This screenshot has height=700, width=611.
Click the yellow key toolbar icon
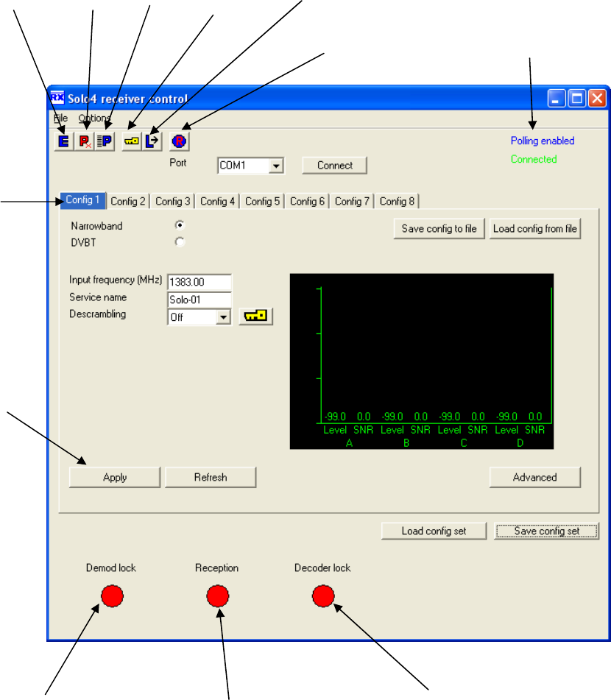pos(132,141)
